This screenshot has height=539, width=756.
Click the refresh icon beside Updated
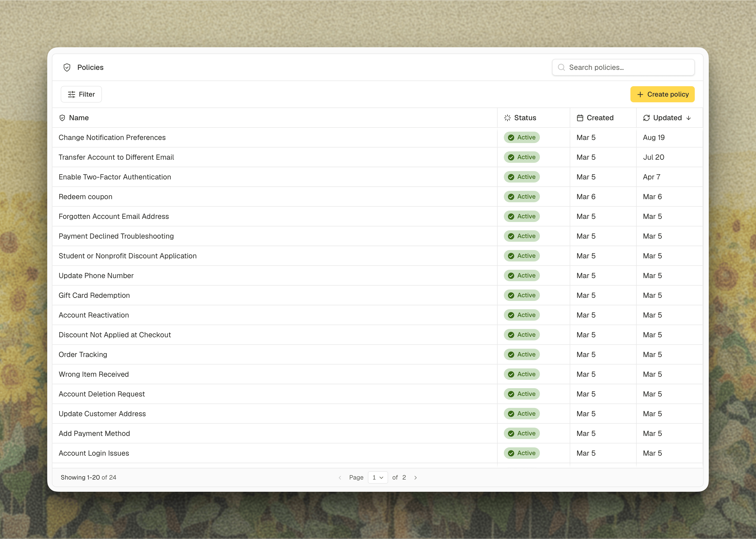click(x=646, y=118)
